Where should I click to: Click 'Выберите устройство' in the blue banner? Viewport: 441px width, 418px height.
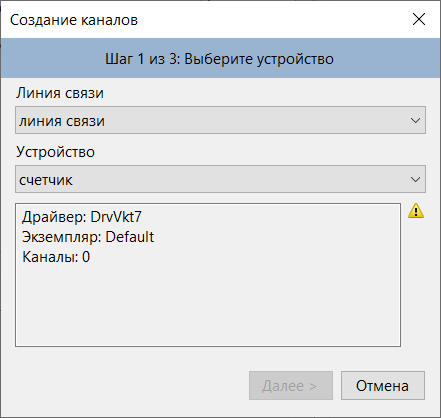click(259, 59)
